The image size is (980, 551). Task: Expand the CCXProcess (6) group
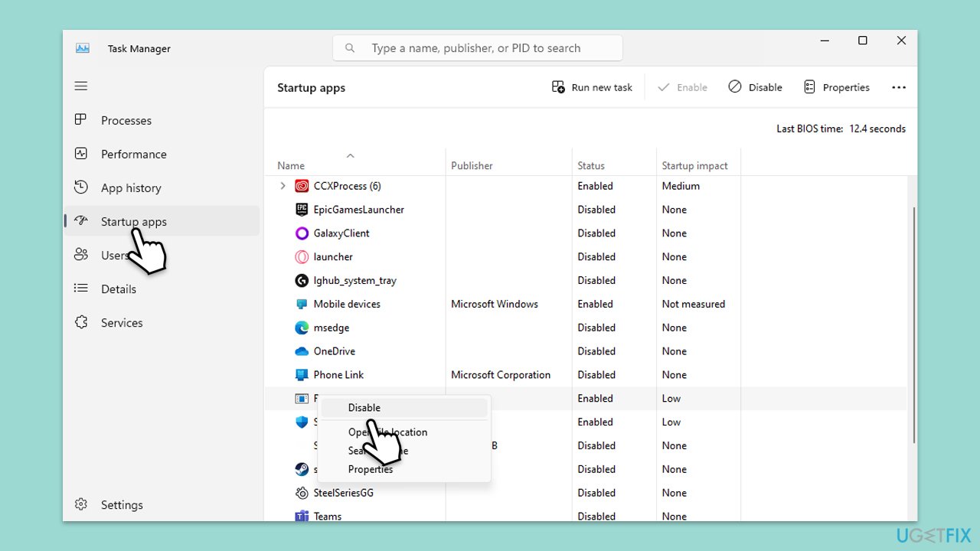(283, 186)
